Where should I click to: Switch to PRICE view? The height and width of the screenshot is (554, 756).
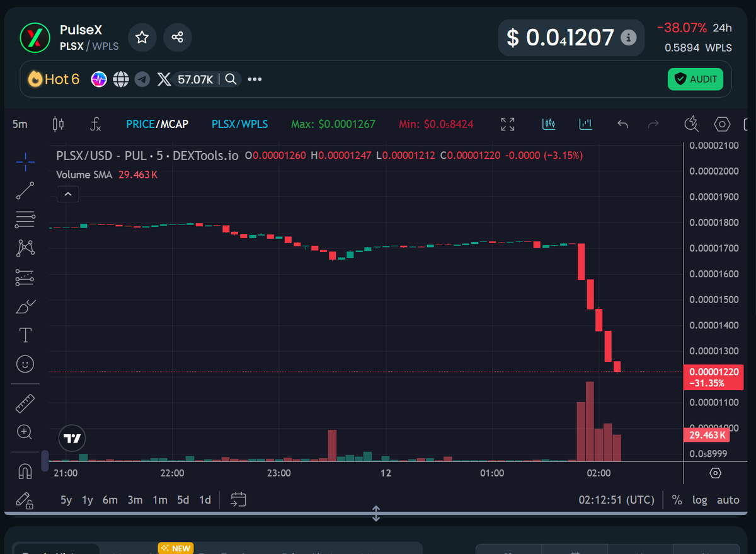(x=140, y=124)
